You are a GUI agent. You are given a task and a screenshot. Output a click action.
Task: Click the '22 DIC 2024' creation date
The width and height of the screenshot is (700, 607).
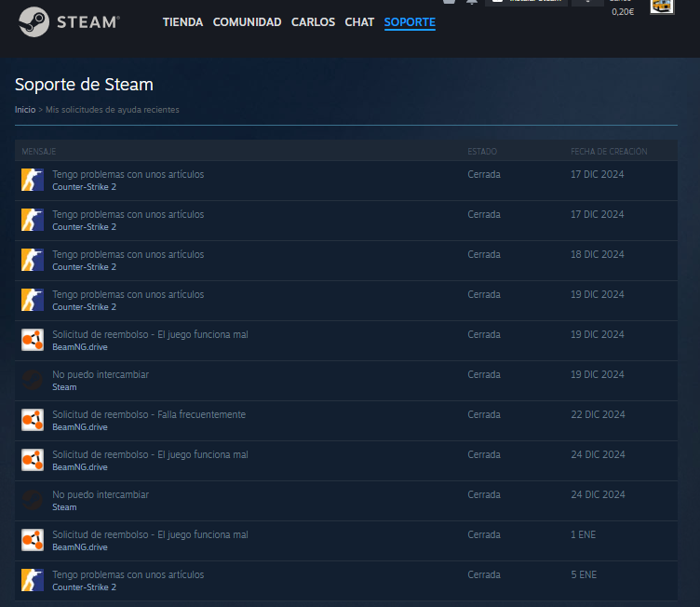click(x=598, y=414)
